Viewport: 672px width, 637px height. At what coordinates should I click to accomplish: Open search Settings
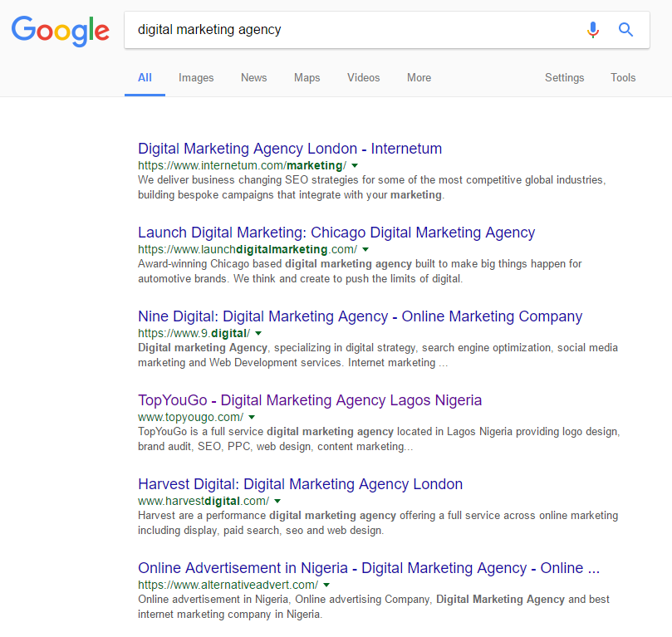click(x=564, y=77)
